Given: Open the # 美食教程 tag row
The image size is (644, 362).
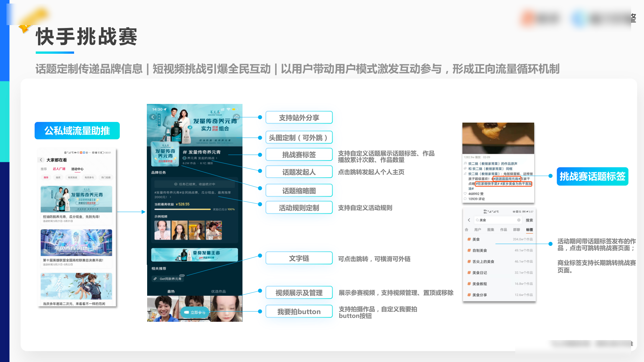Looking at the screenshot, I should (500, 284).
